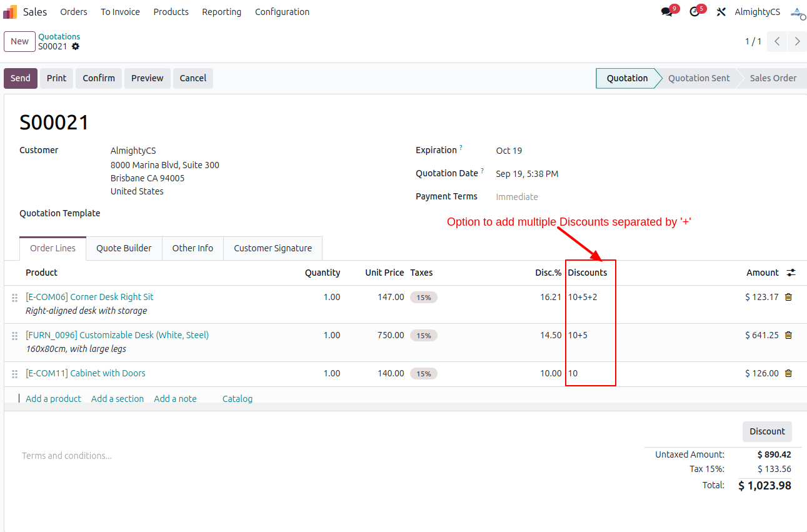Open the S00021 gear actions menu
Image resolution: width=807 pixels, height=532 pixels.
tap(76, 47)
